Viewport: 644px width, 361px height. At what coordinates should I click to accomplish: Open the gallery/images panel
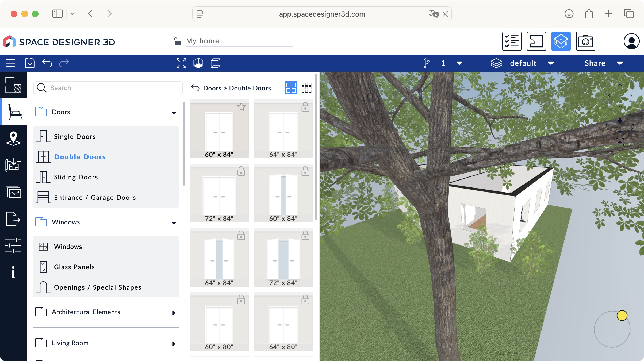pyautogui.click(x=13, y=192)
